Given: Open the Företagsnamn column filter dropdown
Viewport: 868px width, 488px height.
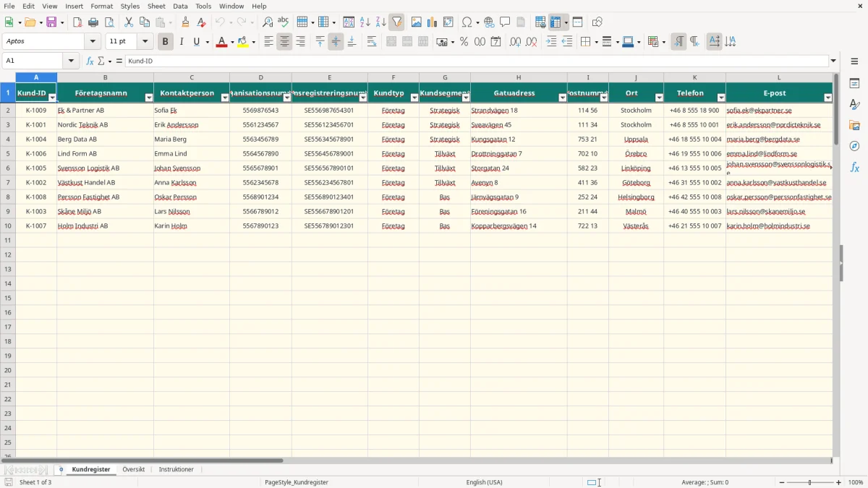Looking at the screenshot, I should click(149, 98).
